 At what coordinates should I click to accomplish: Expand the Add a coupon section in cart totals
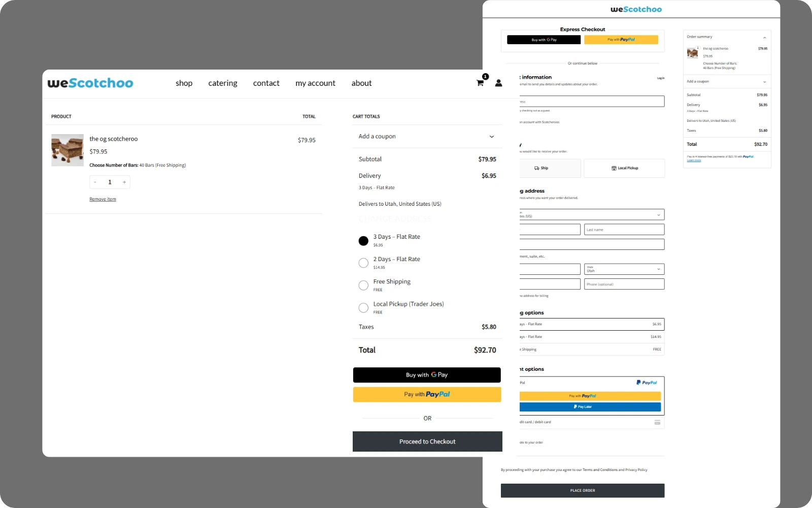click(x=426, y=137)
